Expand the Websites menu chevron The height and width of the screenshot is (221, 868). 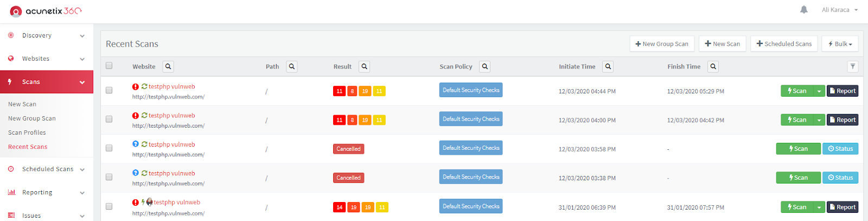pyautogui.click(x=82, y=59)
